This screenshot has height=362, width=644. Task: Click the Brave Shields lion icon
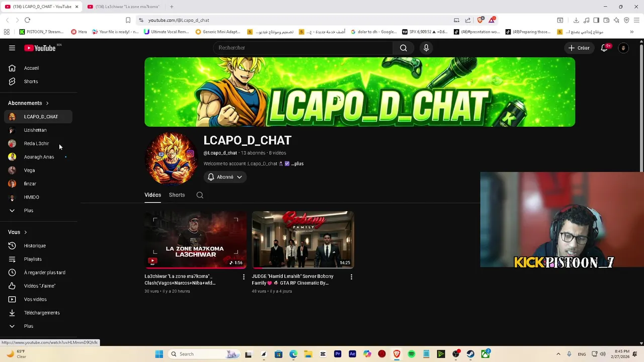(480, 20)
